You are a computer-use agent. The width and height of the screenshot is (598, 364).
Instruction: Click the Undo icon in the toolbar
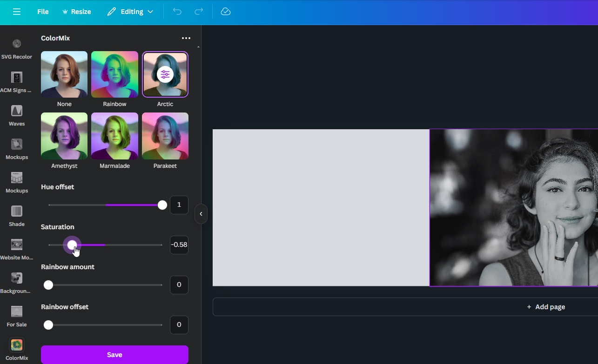point(177,11)
